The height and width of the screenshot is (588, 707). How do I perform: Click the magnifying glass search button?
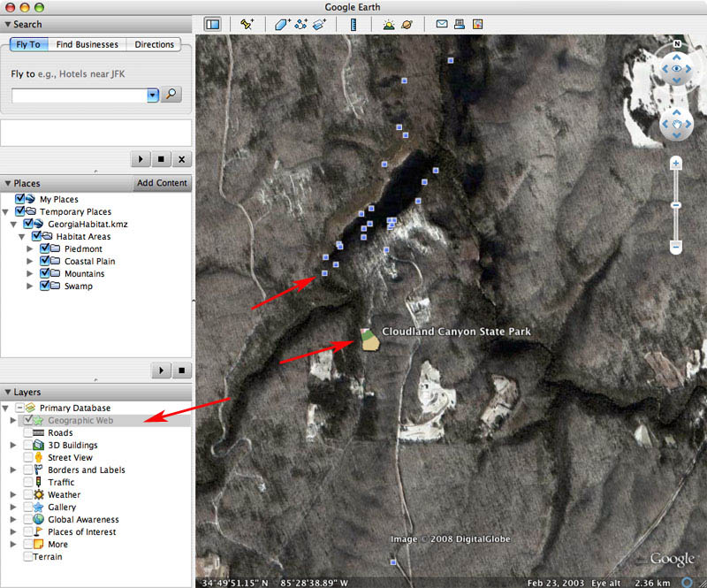pyautogui.click(x=171, y=95)
